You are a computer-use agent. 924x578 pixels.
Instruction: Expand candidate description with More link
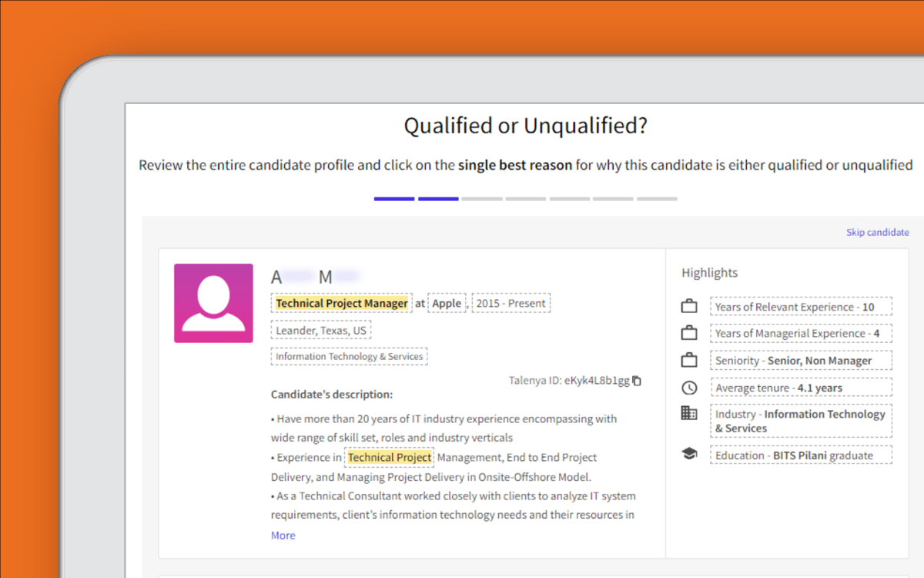283,535
